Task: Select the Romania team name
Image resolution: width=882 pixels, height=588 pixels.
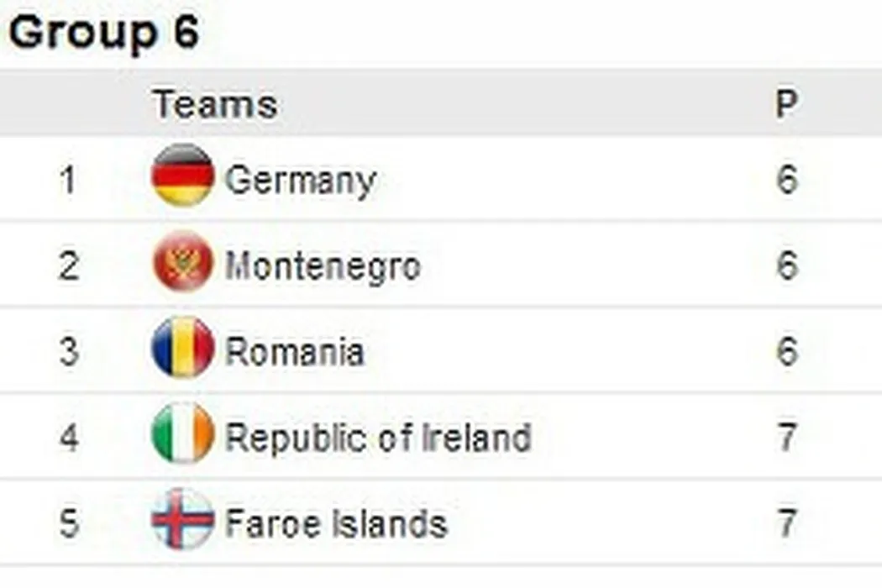Action: [x=294, y=351]
